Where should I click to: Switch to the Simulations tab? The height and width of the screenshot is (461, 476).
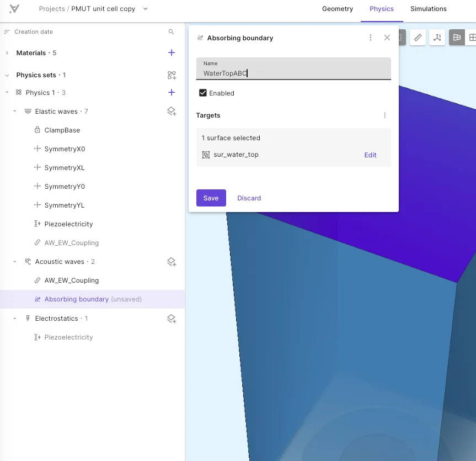[x=429, y=9]
